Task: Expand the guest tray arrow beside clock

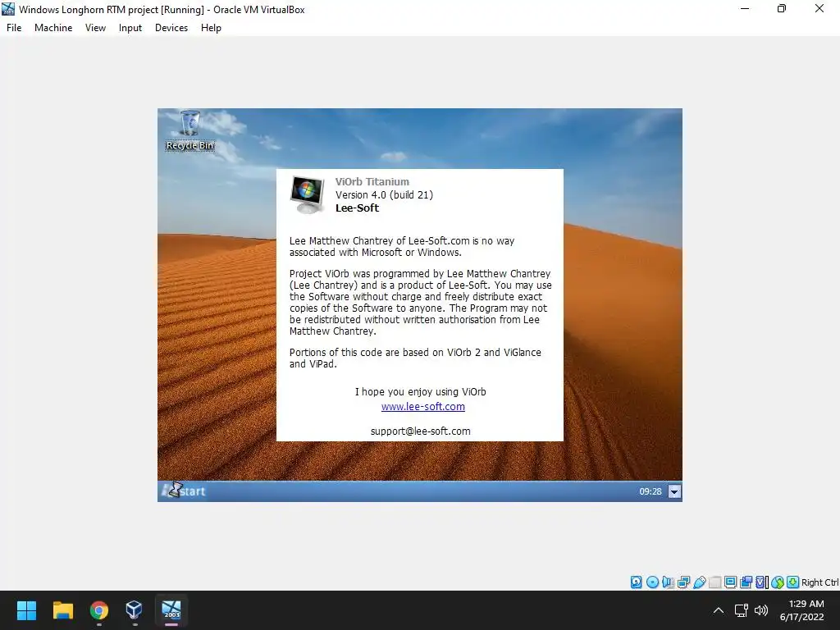Action: pos(674,491)
